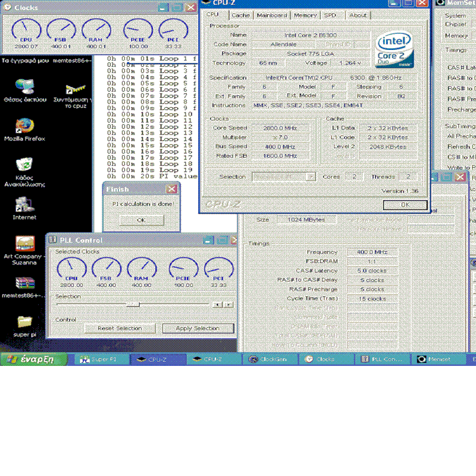476x476 pixels.
Task: Click Apply Selection in PLL Control
Action: tap(198, 328)
